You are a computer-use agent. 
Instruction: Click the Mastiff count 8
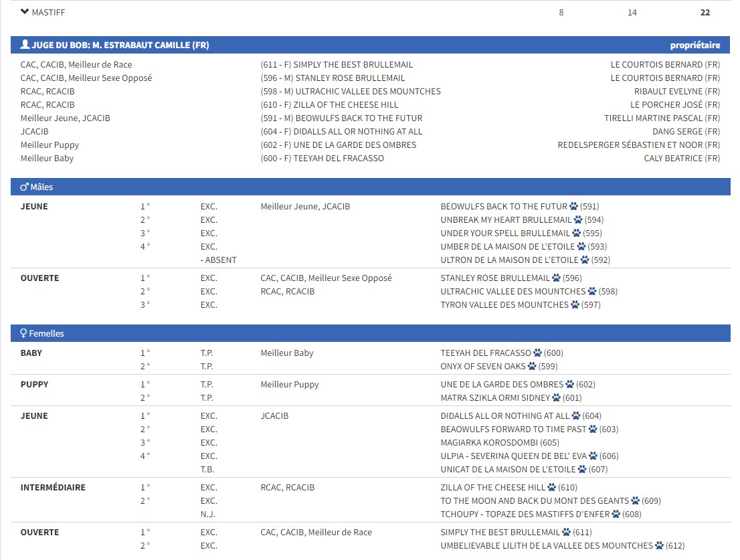[x=561, y=12]
